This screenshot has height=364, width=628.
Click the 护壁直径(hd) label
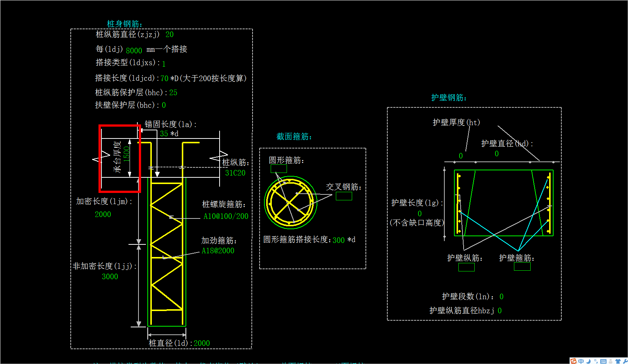507,144
